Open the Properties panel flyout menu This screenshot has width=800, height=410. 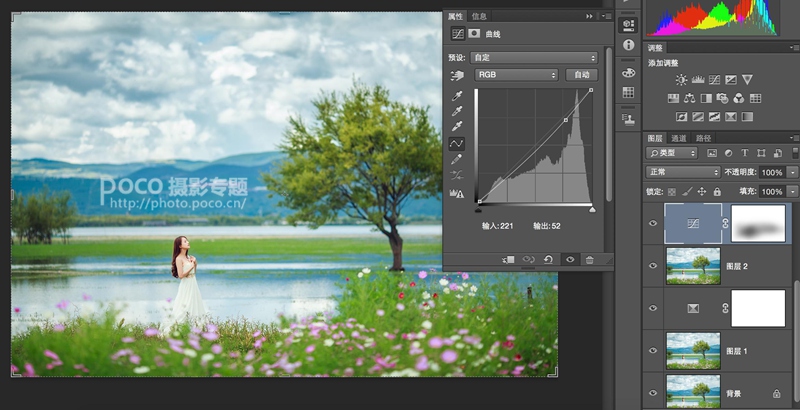606,16
